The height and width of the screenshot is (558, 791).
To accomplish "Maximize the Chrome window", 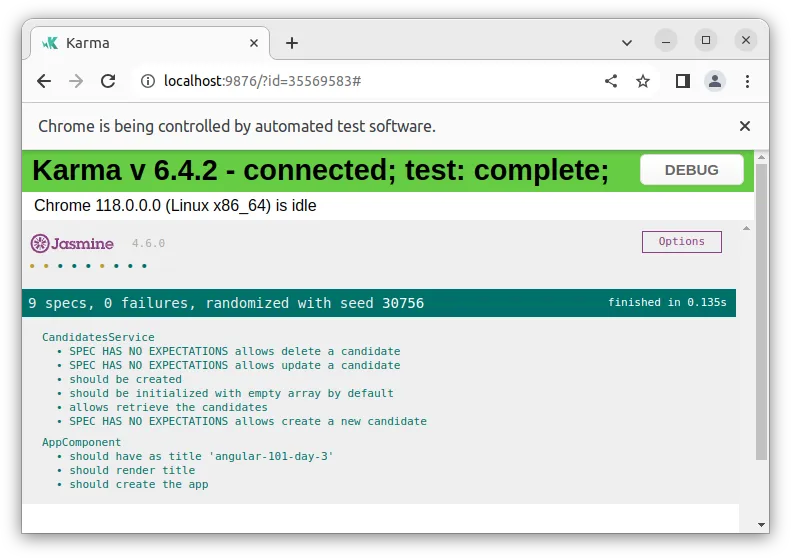I will coord(706,40).
